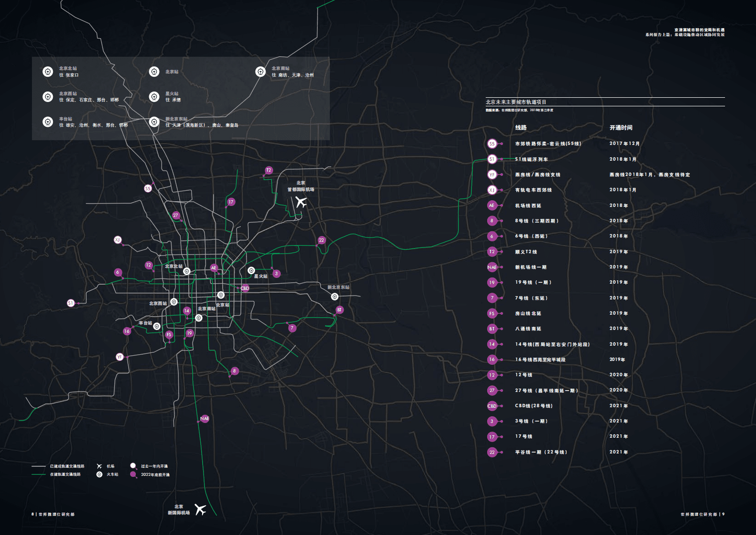Image resolution: width=756 pixels, height=535 pixels.
Task: Select the 北京南站 station icon in top panel
Action: click(260, 72)
